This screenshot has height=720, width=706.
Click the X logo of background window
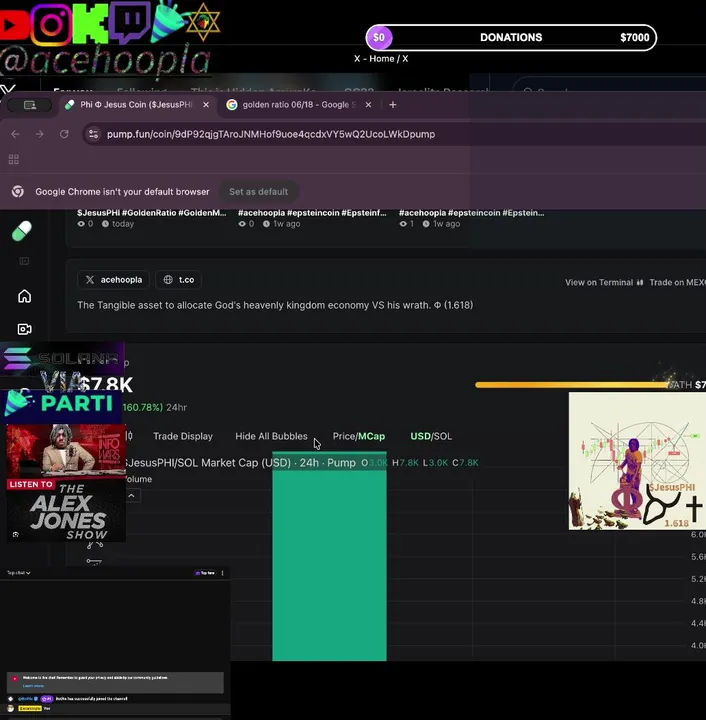tap(8, 90)
